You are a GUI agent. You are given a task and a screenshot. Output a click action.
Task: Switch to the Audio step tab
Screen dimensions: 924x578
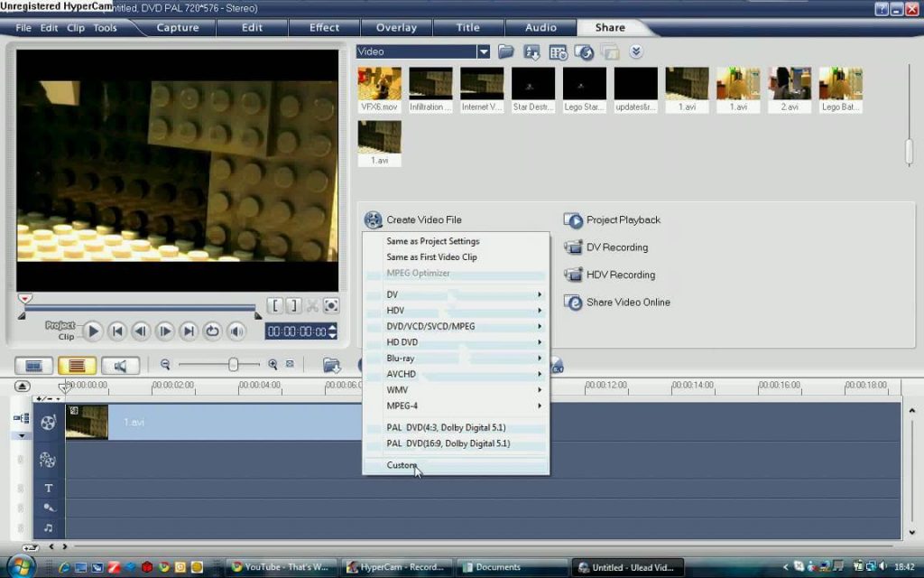tap(541, 27)
